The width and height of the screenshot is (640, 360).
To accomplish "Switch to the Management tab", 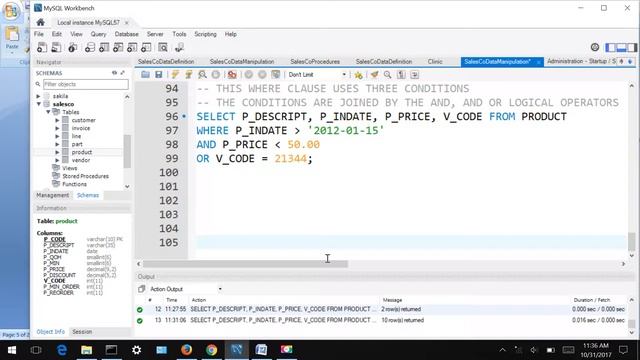I will (x=53, y=195).
